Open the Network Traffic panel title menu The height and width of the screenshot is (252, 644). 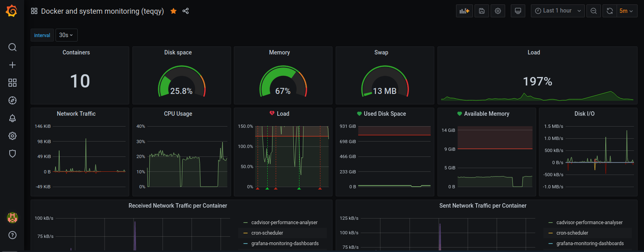[x=76, y=114]
